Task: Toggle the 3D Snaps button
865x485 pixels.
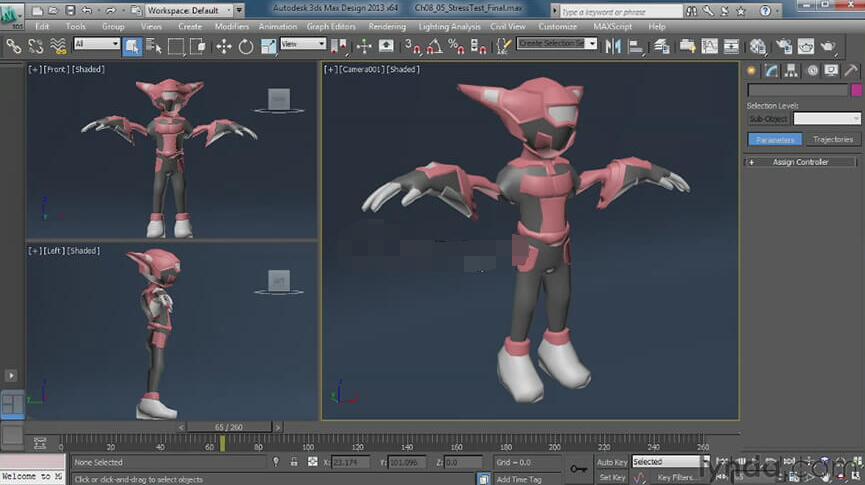Action: (x=412, y=46)
